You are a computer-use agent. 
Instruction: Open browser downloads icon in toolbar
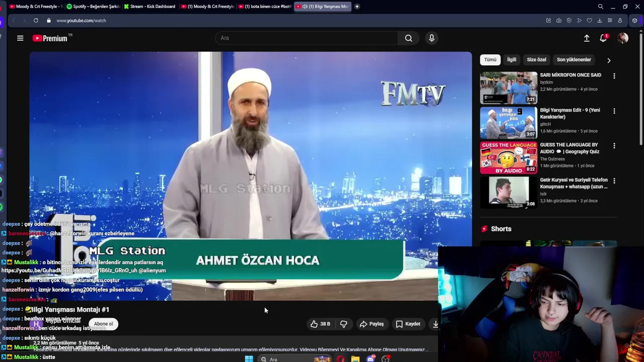[600, 21]
